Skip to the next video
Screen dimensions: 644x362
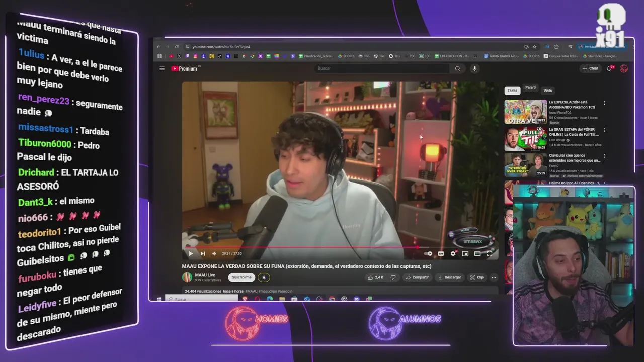pos(203,253)
